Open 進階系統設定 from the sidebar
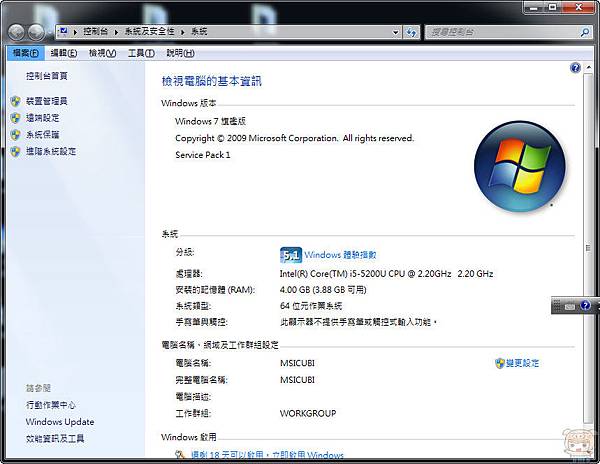 (x=51, y=151)
